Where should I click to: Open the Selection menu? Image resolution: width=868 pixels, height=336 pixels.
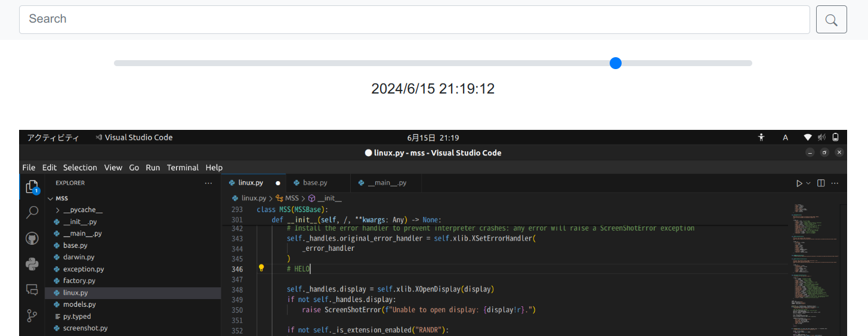tap(80, 167)
